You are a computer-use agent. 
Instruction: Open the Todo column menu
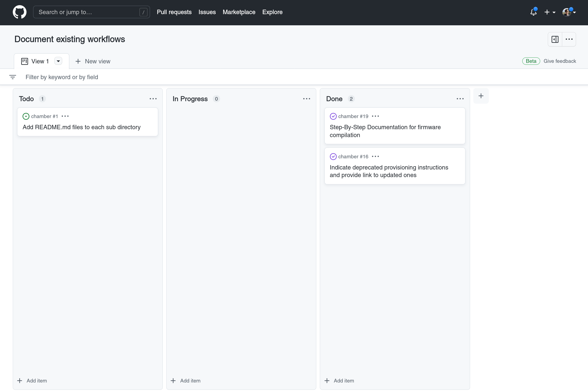pos(153,99)
